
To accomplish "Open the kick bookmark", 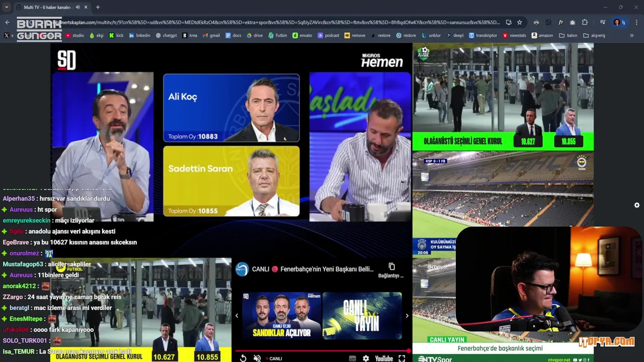I will click(x=116, y=36).
